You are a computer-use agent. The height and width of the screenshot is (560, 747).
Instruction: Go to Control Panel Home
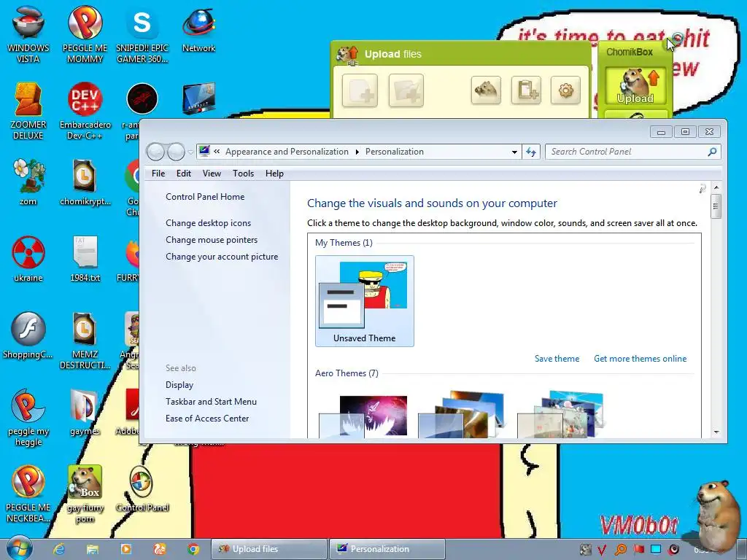tap(205, 197)
